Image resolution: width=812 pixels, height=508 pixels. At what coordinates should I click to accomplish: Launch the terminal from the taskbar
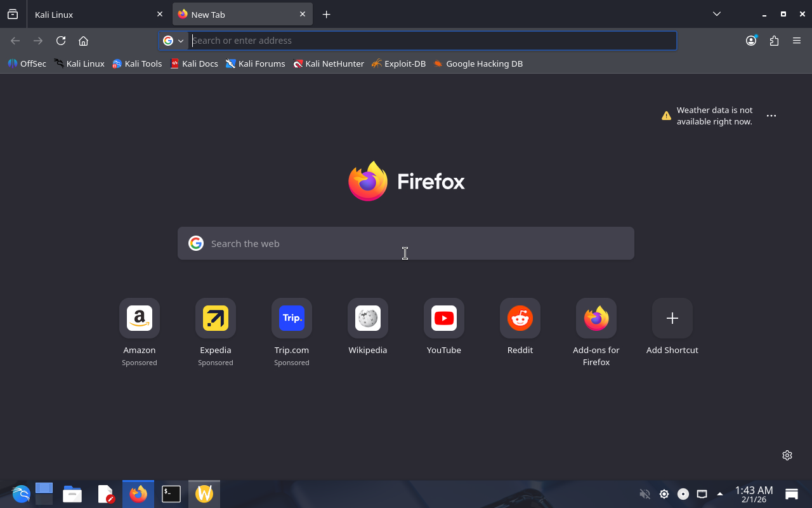(x=171, y=494)
